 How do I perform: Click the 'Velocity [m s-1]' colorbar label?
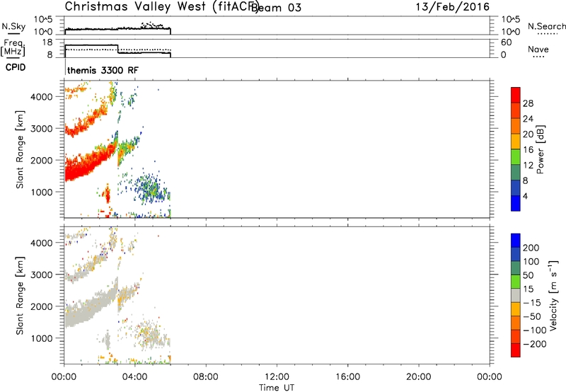[x=553, y=295]
